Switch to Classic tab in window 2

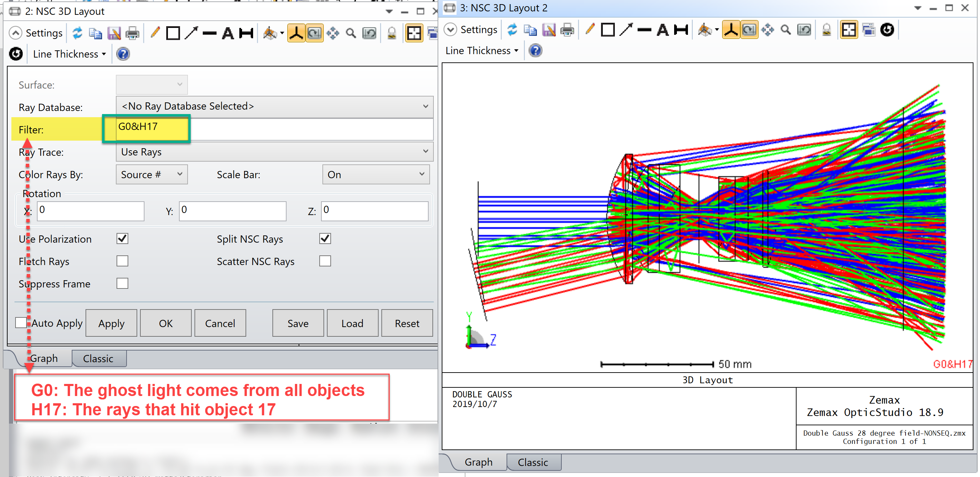[x=98, y=359]
